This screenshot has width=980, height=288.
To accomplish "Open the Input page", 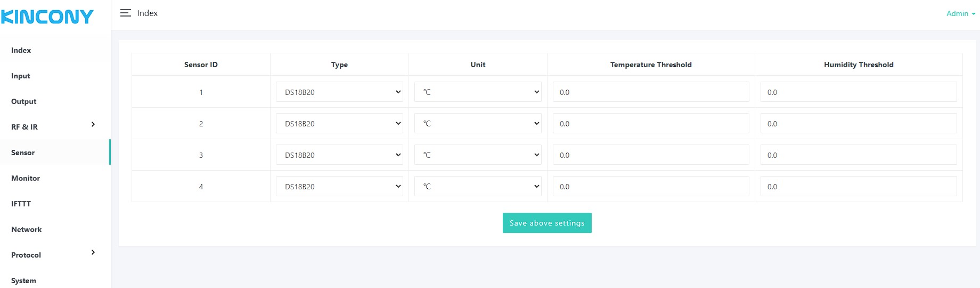I will click(21, 76).
